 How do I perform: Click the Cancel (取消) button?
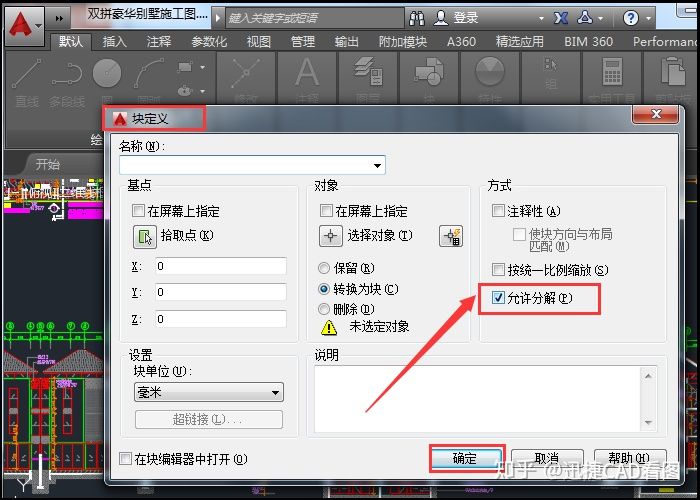pos(547,458)
